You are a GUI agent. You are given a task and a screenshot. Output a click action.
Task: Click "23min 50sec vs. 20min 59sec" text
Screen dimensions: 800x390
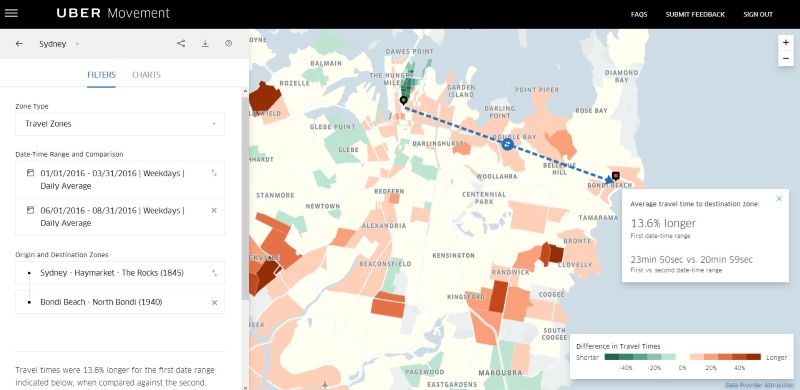tap(691, 260)
